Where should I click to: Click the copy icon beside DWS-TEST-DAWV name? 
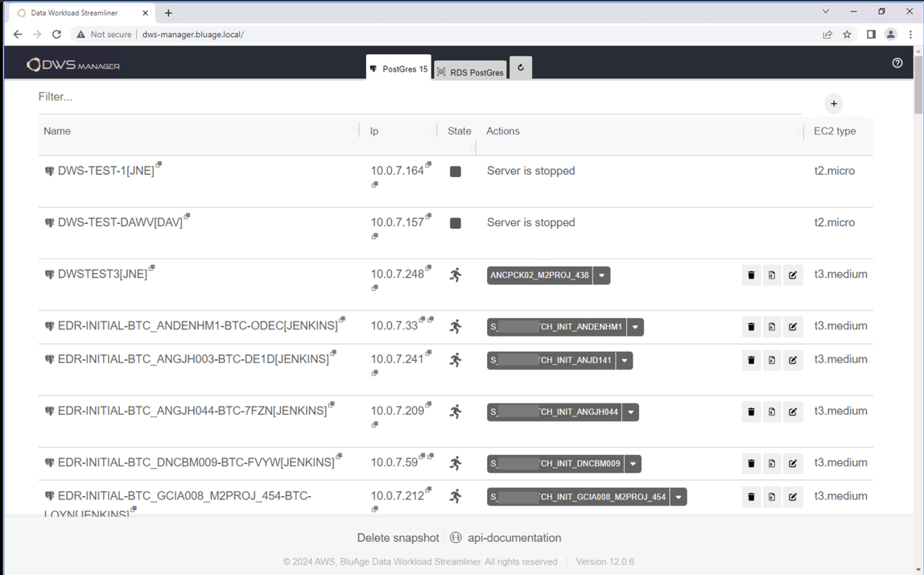click(187, 217)
